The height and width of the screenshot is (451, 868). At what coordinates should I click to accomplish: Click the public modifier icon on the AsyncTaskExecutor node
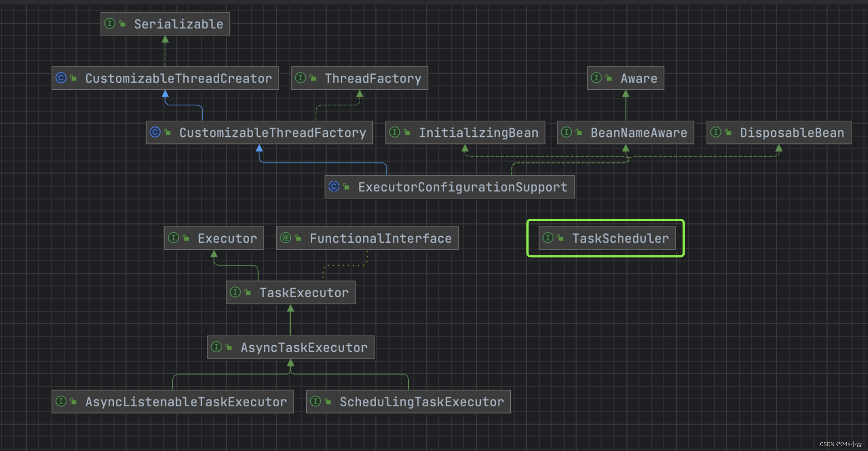click(x=229, y=347)
